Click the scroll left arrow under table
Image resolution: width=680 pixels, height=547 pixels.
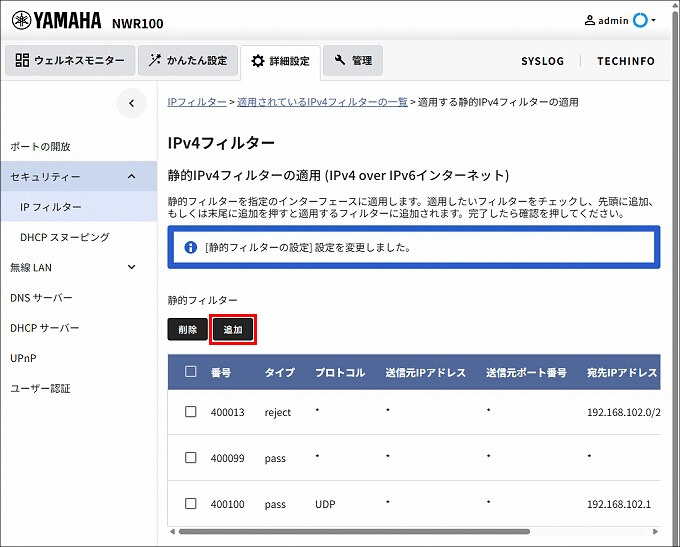coord(173,531)
